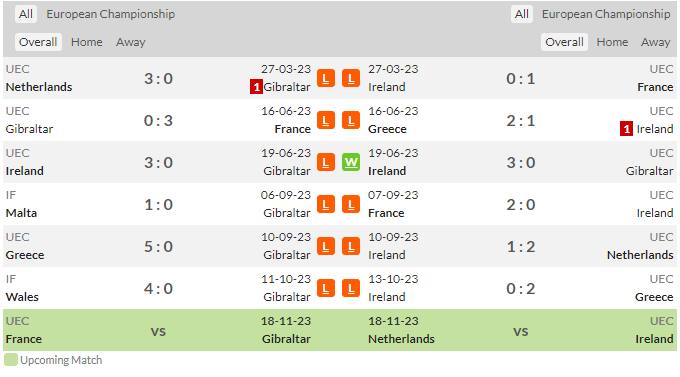Switch right table to Away tab
680x377 pixels.
(x=655, y=42)
